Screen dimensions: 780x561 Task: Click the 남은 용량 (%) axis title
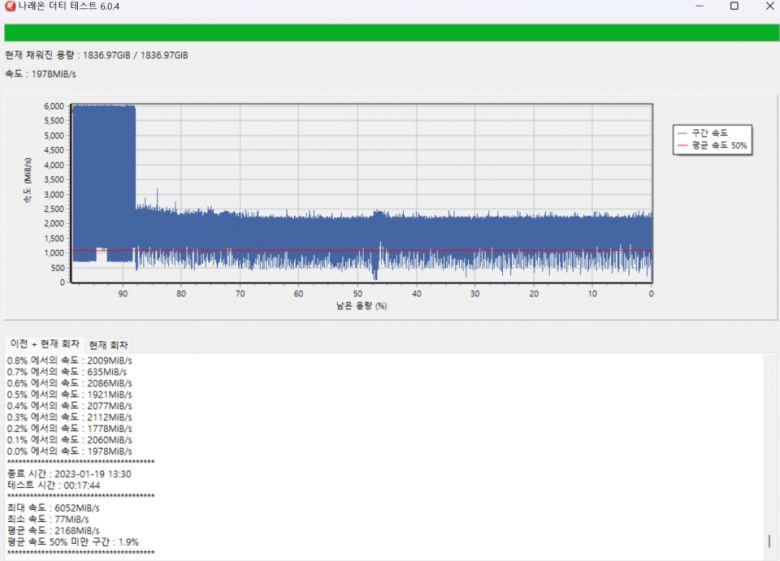[361, 306]
